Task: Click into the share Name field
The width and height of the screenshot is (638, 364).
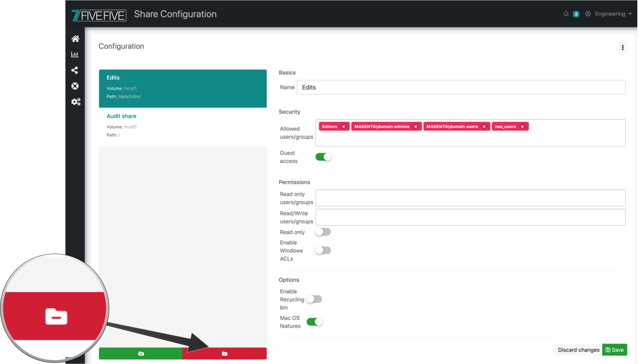Action: coord(461,88)
